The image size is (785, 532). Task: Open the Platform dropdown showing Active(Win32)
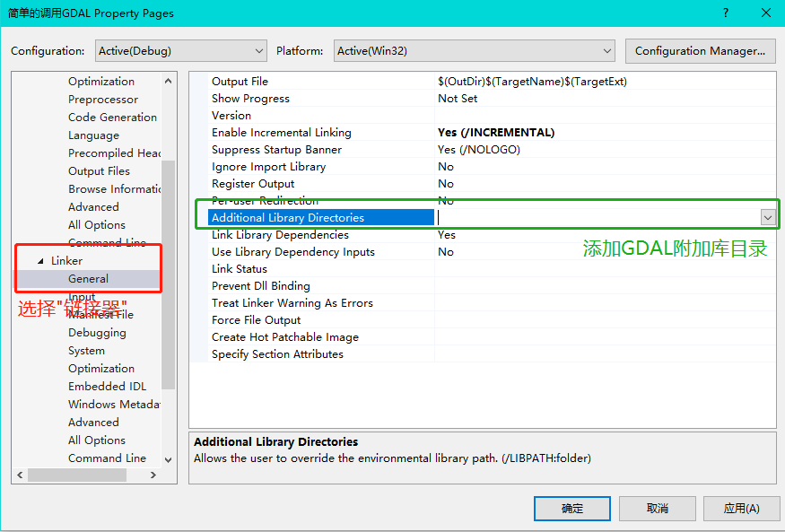tap(474, 51)
